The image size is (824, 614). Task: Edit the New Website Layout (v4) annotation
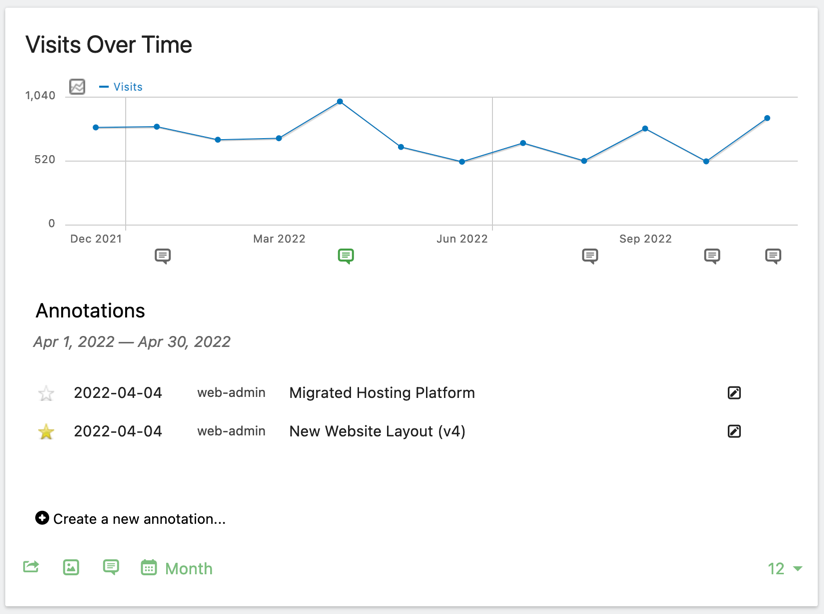coord(734,432)
